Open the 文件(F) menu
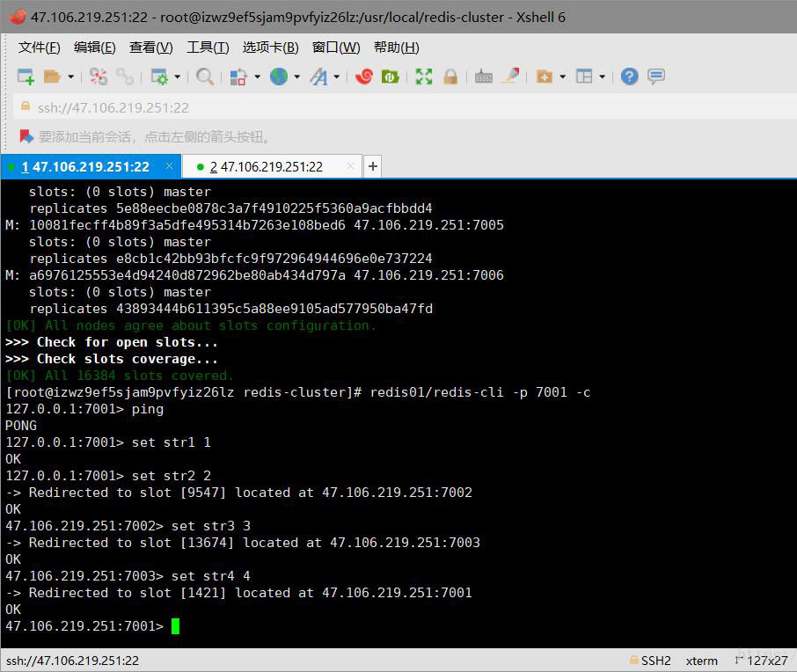Screen dimensions: 797x672 [x=39, y=47]
